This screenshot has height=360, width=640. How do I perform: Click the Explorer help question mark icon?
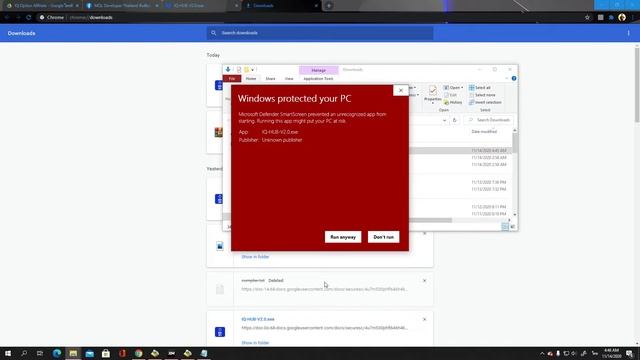coord(514,78)
